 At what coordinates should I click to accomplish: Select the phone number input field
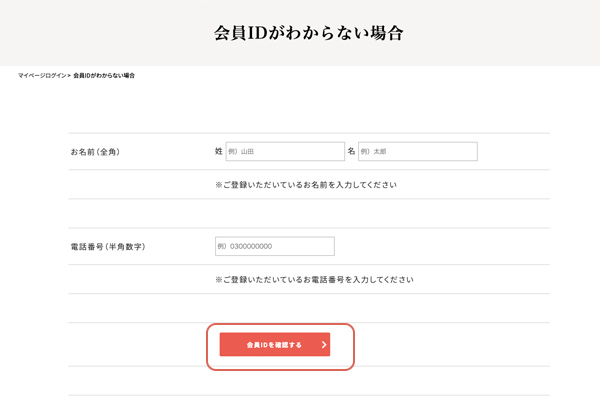274,246
